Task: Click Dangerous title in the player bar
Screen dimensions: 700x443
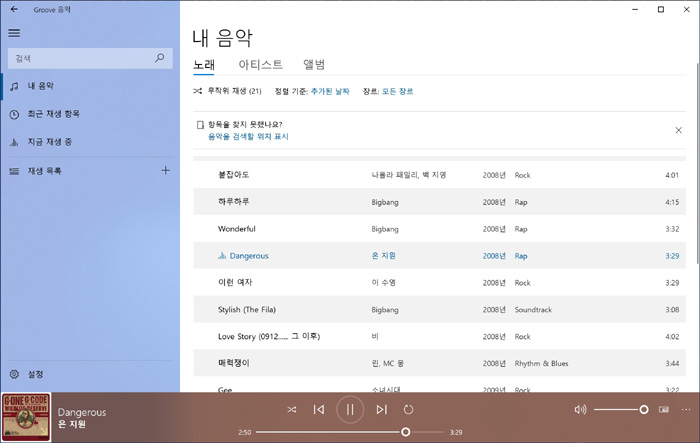Action: 82,412
